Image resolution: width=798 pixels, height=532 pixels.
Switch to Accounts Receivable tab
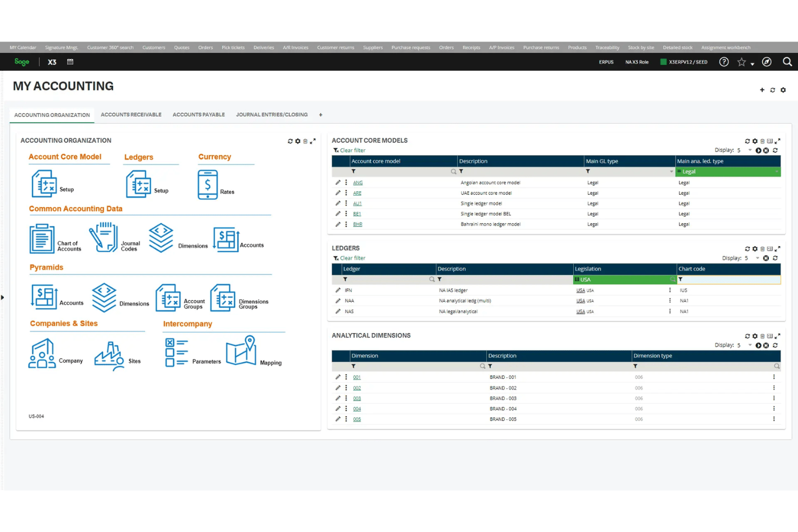pyautogui.click(x=131, y=115)
